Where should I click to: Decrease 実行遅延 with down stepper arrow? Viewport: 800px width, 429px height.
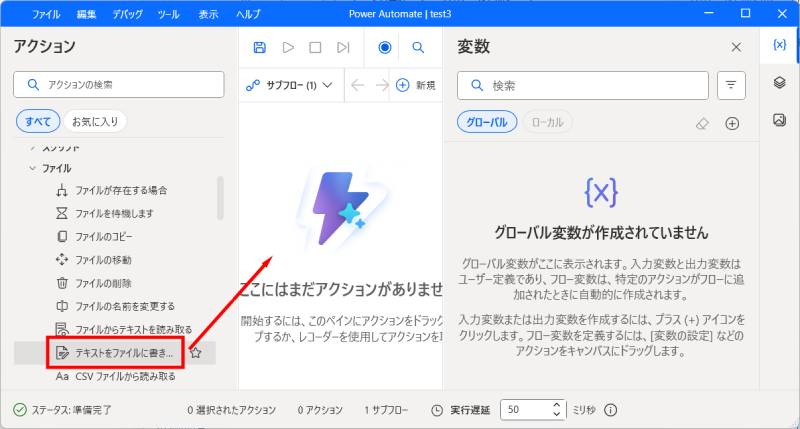point(557,414)
